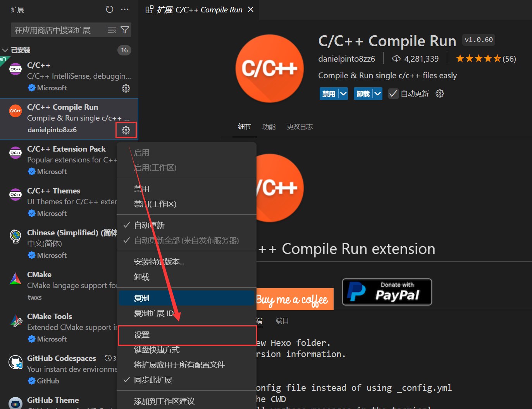532x409 pixels.
Task: Click the 4,281,339 install count
Action: coord(422,59)
